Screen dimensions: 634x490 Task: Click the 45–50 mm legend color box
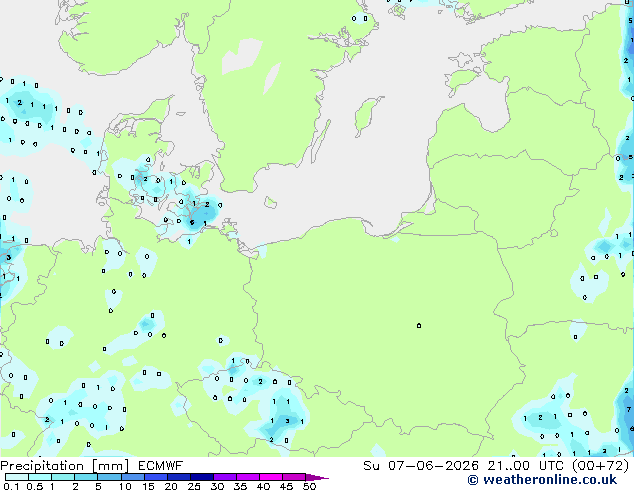294,477
